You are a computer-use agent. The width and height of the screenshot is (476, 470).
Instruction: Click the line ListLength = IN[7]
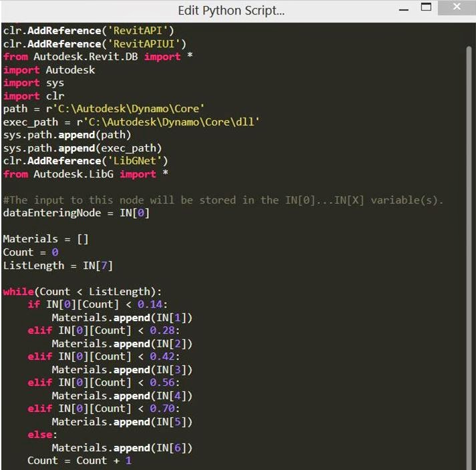pyautogui.click(x=58, y=266)
